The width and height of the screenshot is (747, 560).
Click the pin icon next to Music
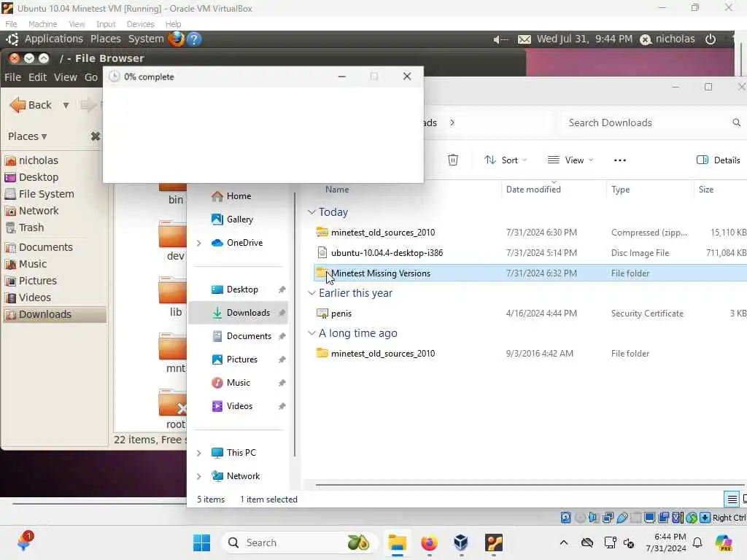click(x=282, y=383)
